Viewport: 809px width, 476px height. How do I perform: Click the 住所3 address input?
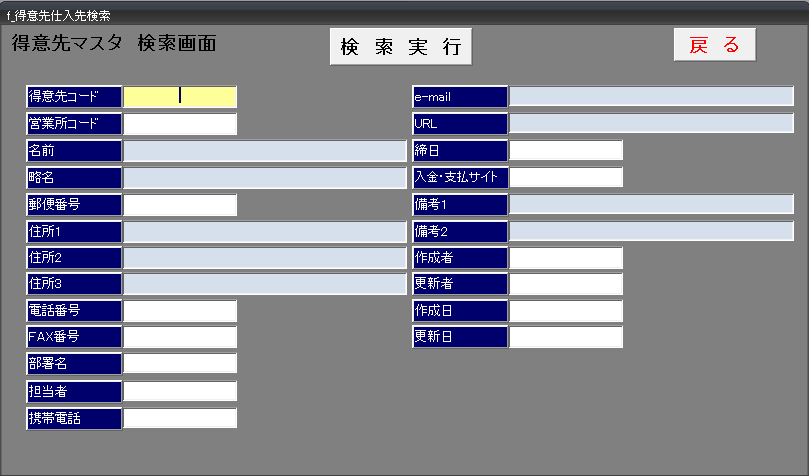(x=265, y=284)
